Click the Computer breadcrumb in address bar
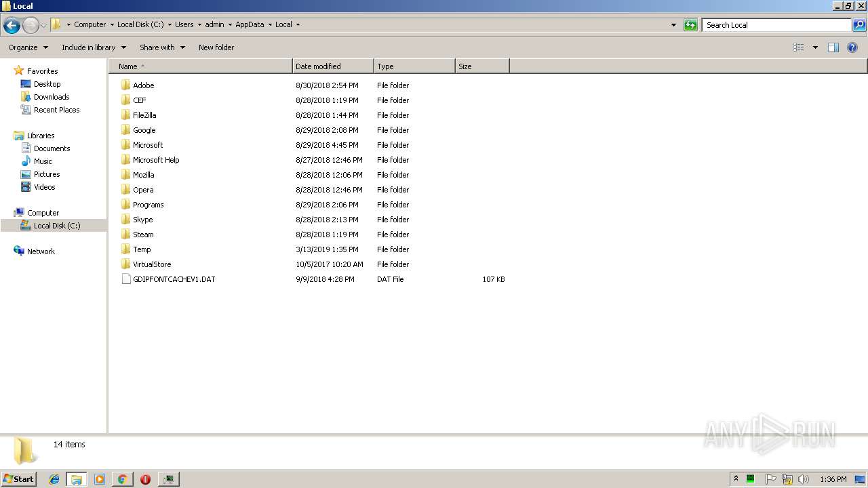 tap(90, 24)
